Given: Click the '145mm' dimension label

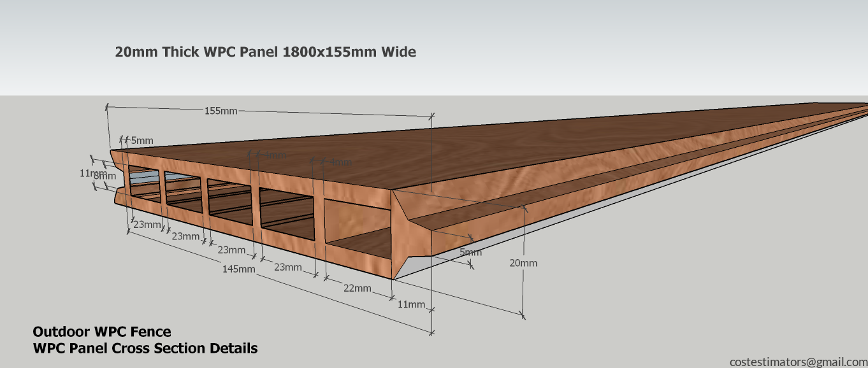Looking at the screenshot, I should [x=238, y=269].
